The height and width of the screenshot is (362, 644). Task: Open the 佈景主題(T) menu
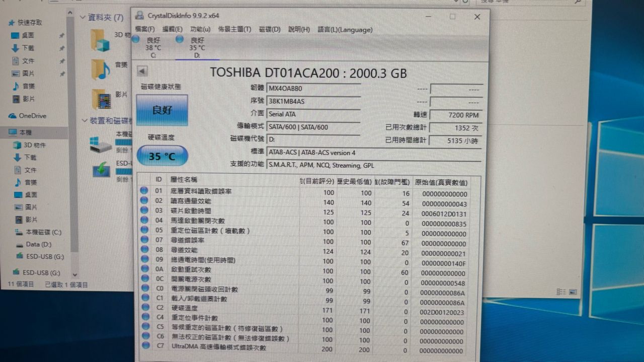[x=234, y=29]
